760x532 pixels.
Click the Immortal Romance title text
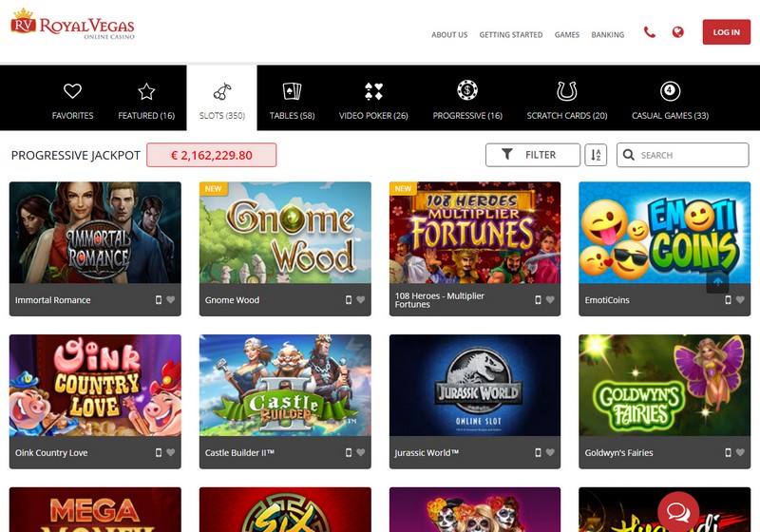coord(53,300)
